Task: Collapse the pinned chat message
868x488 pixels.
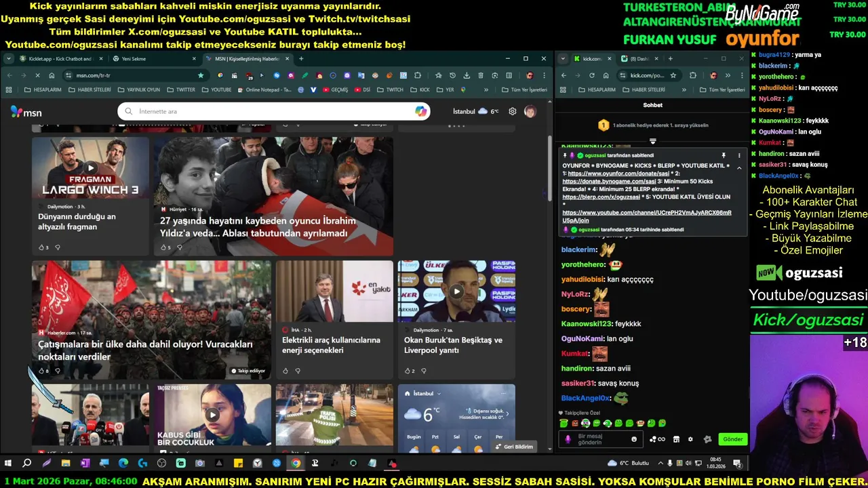Action: click(x=739, y=168)
